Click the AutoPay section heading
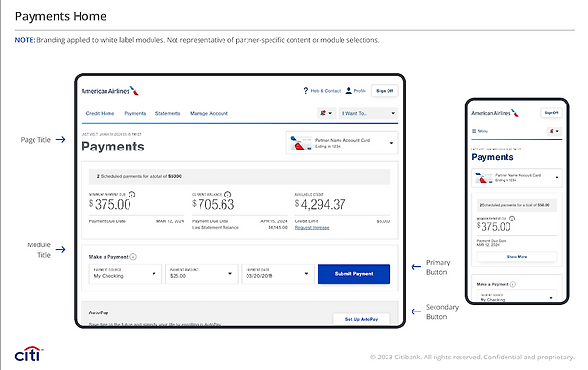Screen dimensions: 588x370 point(99,312)
